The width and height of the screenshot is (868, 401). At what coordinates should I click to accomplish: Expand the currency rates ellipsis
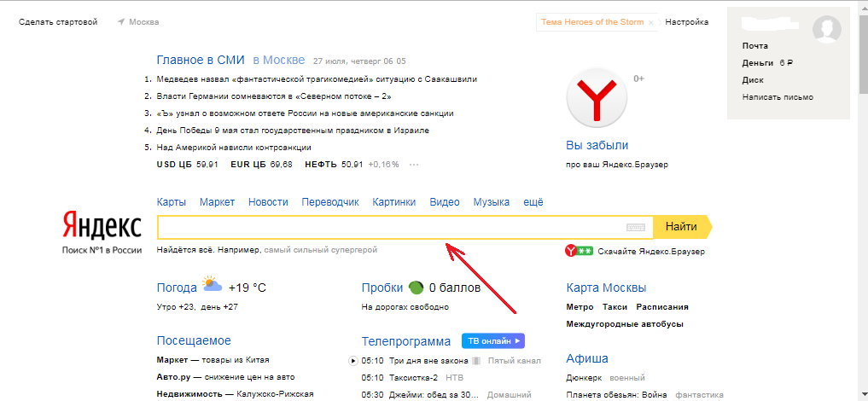point(414,165)
